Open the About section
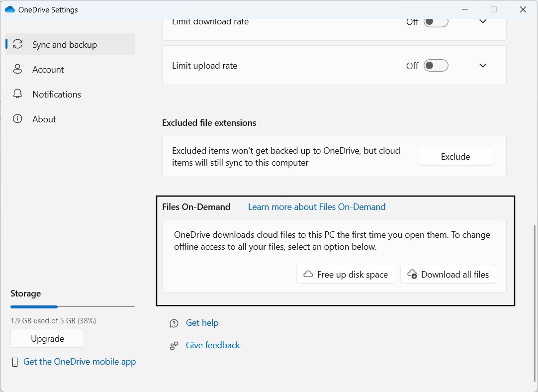Screen dimensions: 538x392 coord(70,119)
